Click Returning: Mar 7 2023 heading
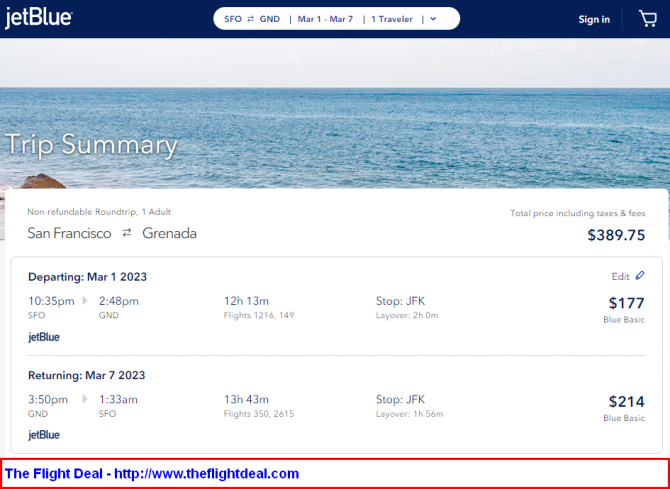 pos(87,375)
